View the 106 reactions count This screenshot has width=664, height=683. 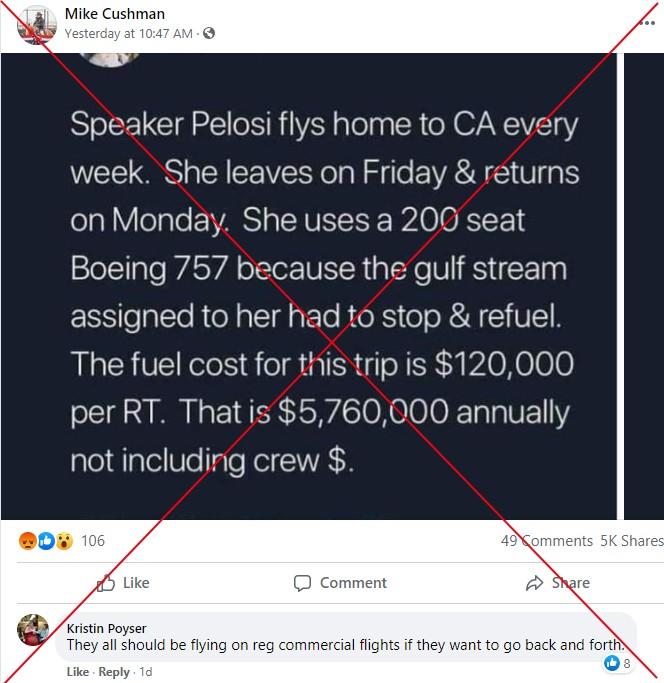pos(93,541)
